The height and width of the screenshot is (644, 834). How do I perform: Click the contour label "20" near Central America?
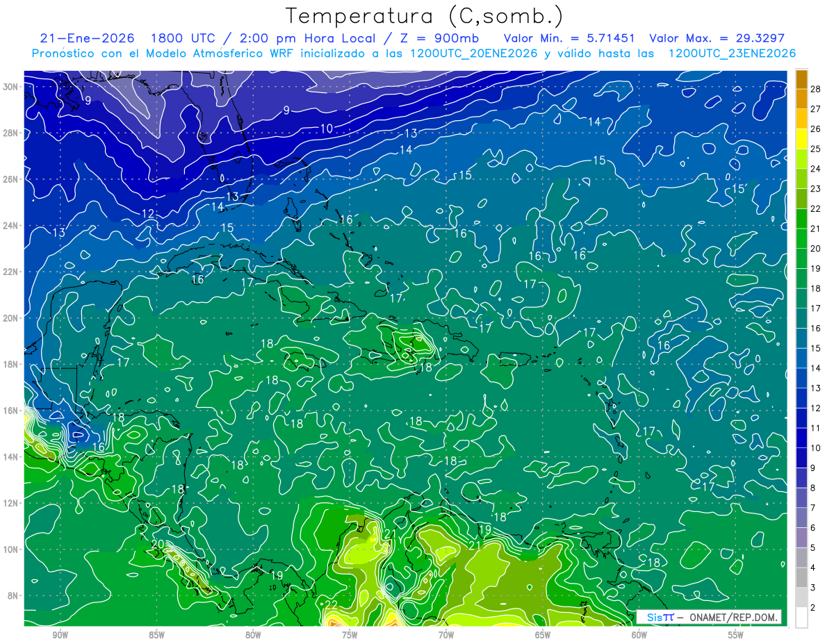[x=157, y=544]
